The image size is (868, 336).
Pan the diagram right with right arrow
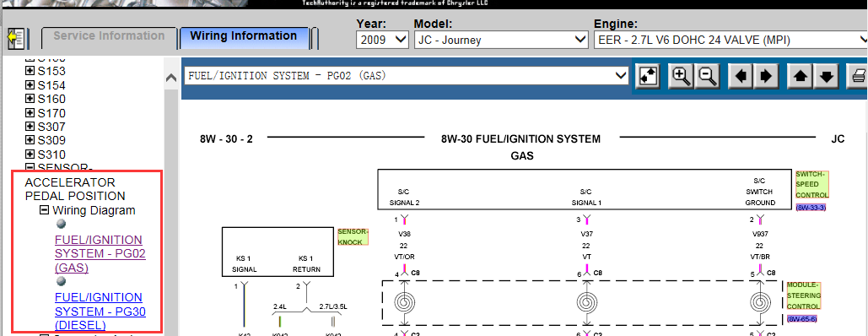(766, 76)
